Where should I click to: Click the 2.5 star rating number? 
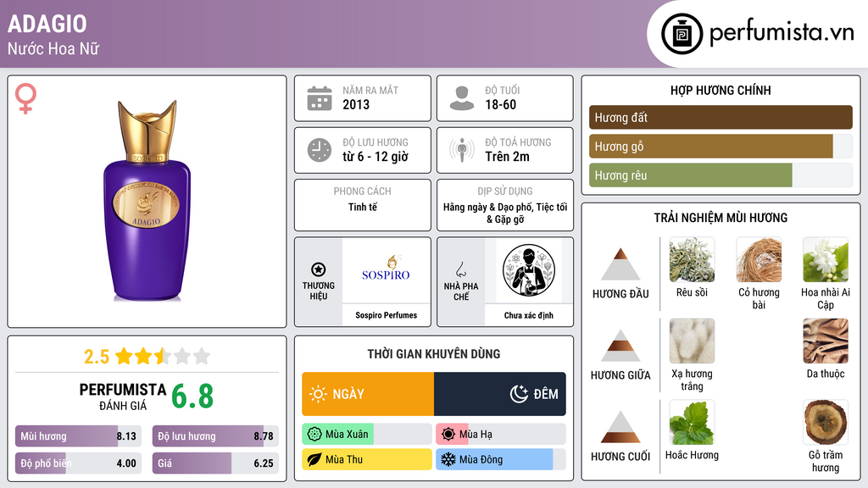point(97,357)
